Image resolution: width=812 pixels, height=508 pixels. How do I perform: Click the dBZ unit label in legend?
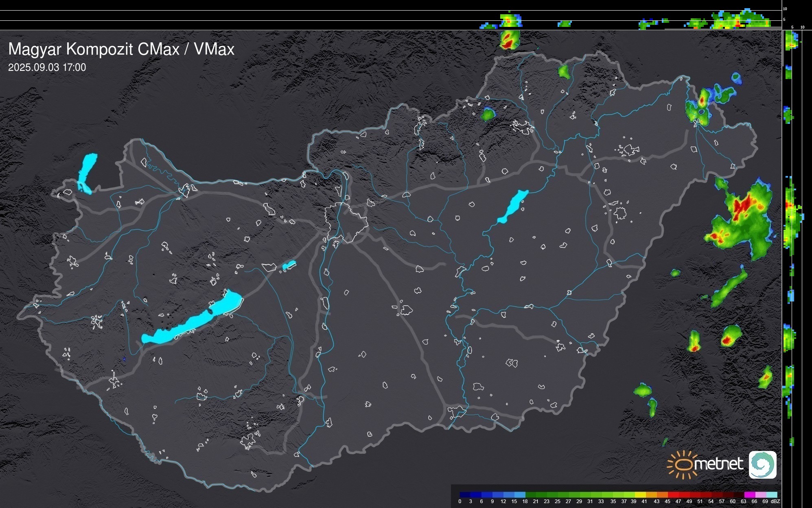(x=775, y=501)
